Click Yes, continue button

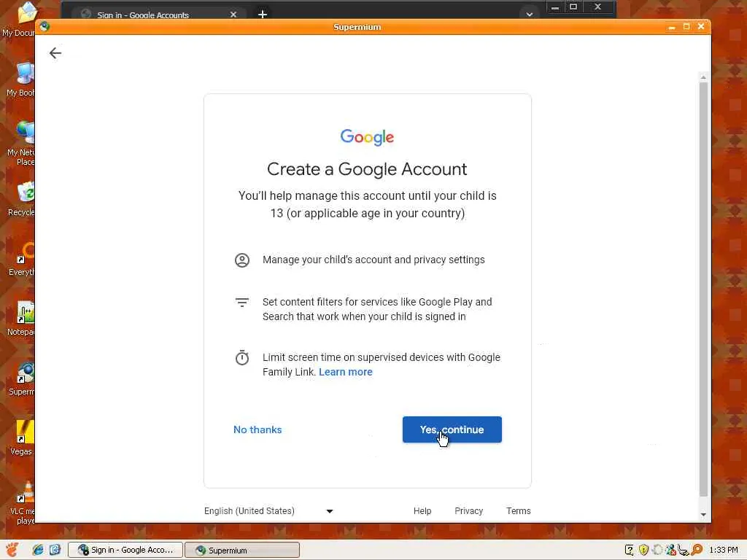coord(452,429)
